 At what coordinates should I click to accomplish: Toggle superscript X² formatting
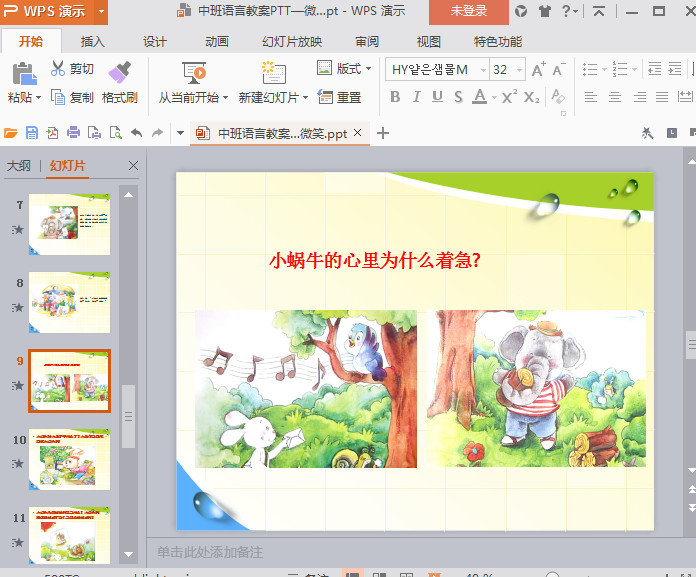pos(509,96)
